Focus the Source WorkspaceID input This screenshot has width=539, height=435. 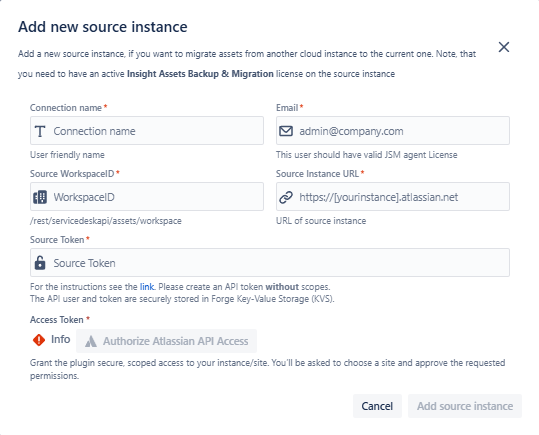147,197
